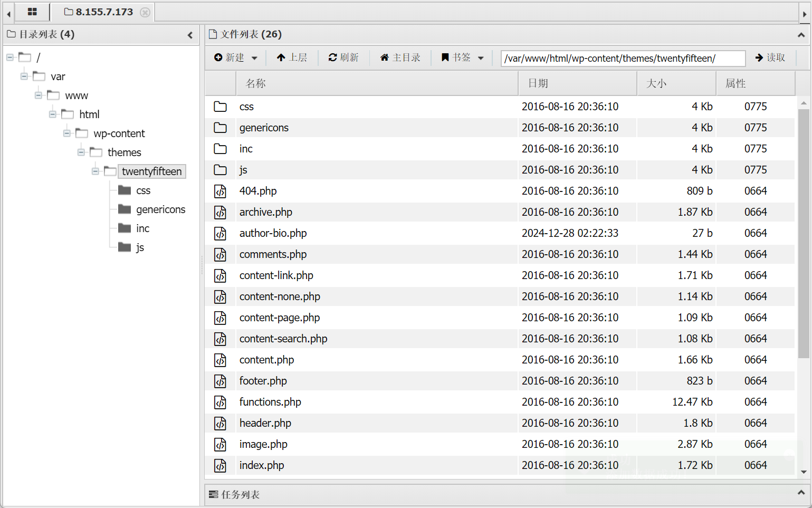Collapse the directory list panel

[x=190, y=35]
